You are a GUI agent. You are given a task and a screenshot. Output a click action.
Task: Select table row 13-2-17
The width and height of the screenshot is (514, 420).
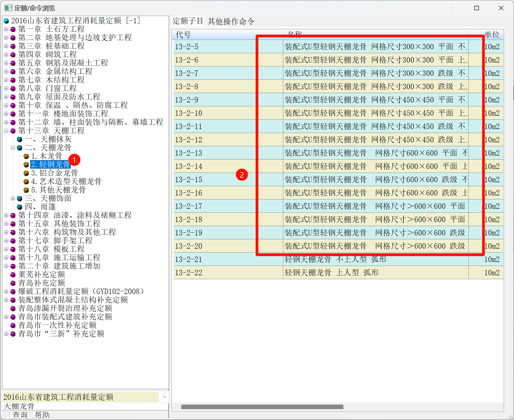pyautogui.click(x=338, y=206)
